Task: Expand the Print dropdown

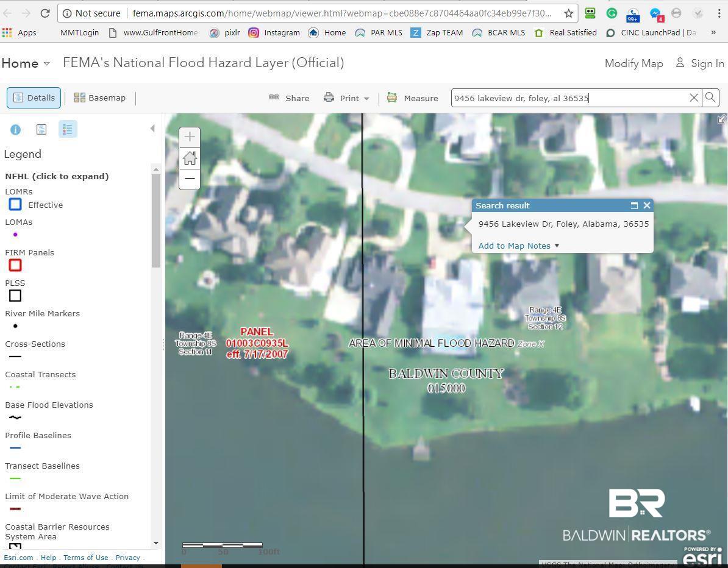Action: (x=347, y=98)
